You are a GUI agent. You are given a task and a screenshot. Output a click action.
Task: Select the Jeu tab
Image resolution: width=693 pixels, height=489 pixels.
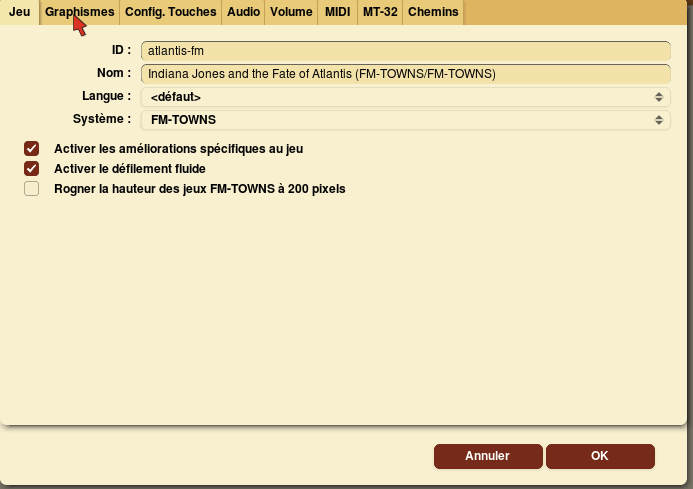coord(19,12)
